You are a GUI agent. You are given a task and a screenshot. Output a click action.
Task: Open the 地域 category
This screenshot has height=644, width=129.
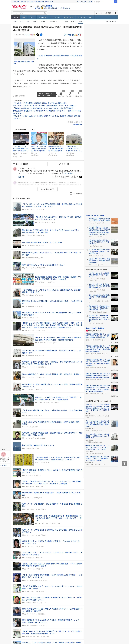[80, 22]
